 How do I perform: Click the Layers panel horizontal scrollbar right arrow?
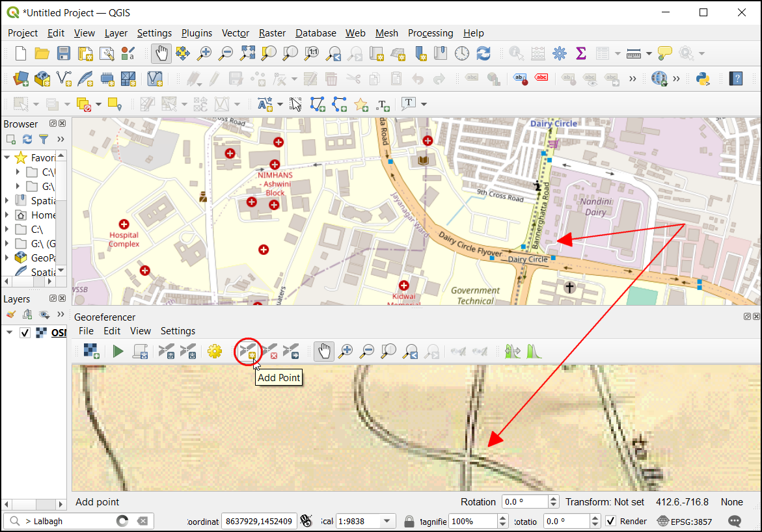tap(61, 504)
